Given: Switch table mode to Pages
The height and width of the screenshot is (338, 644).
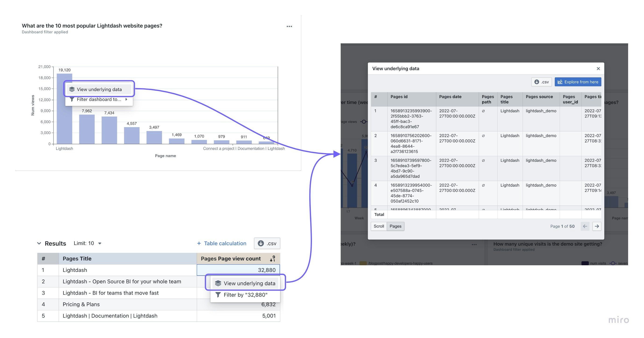Looking at the screenshot, I should [395, 226].
